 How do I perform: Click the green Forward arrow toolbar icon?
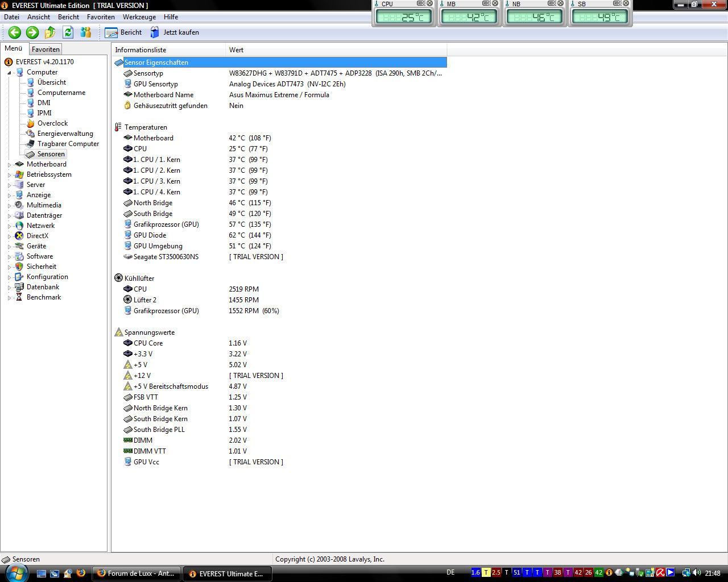pyautogui.click(x=32, y=32)
